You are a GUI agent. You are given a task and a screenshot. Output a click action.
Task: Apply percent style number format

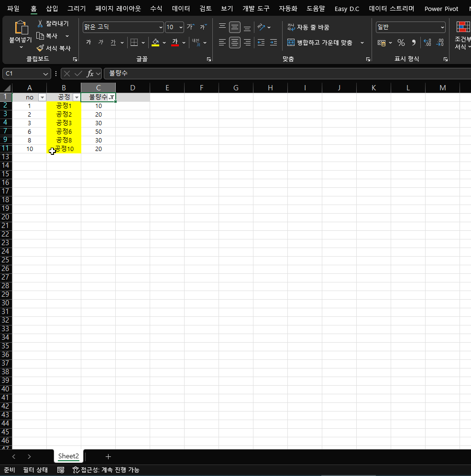pos(401,43)
